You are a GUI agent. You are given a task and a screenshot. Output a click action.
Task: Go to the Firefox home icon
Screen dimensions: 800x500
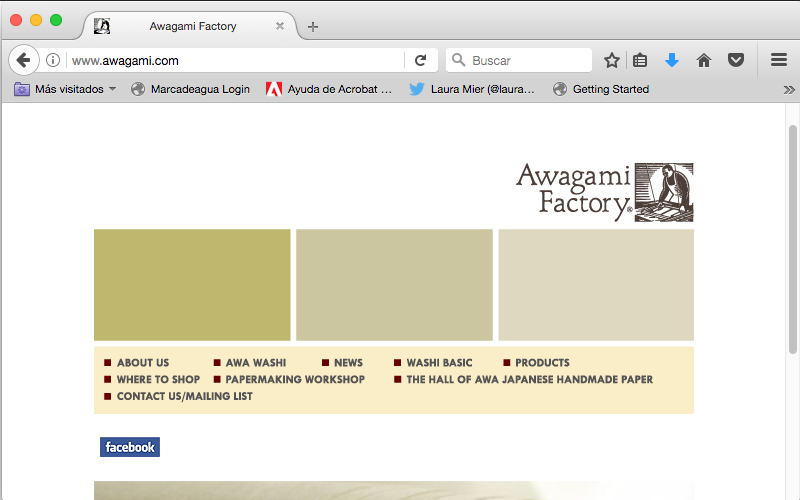point(704,60)
